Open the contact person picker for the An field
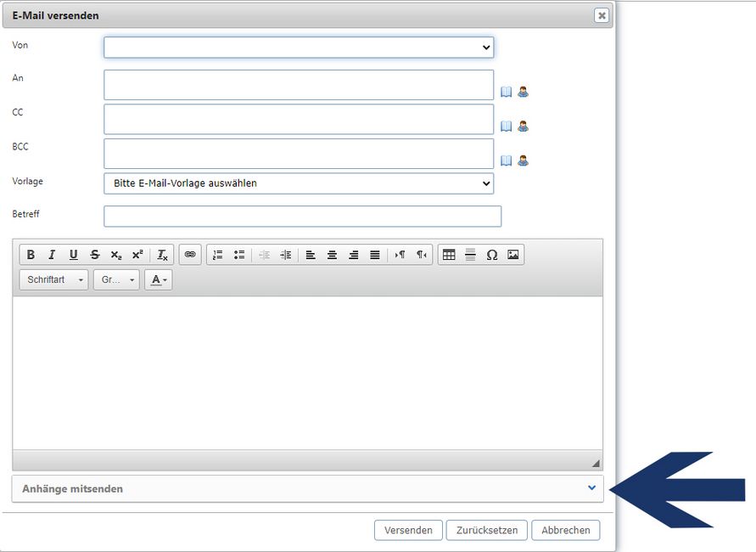Image resolution: width=756 pixels, height=552 pixels. tap(524, 92)
